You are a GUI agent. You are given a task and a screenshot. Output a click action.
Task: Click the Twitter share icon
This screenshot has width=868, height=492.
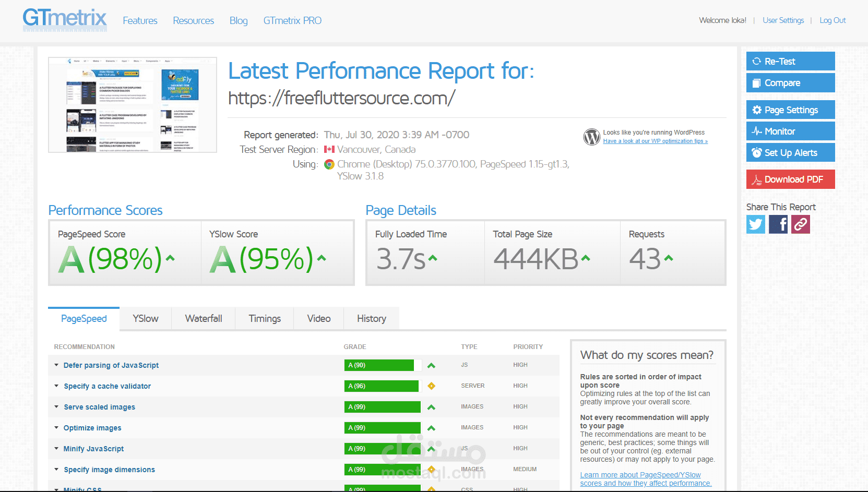pos(755,224)
